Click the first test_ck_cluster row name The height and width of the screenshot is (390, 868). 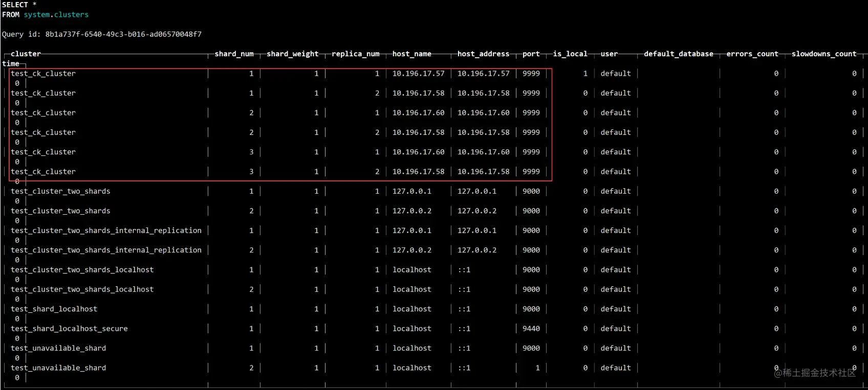pyautogui.click(x=44, y=74)
